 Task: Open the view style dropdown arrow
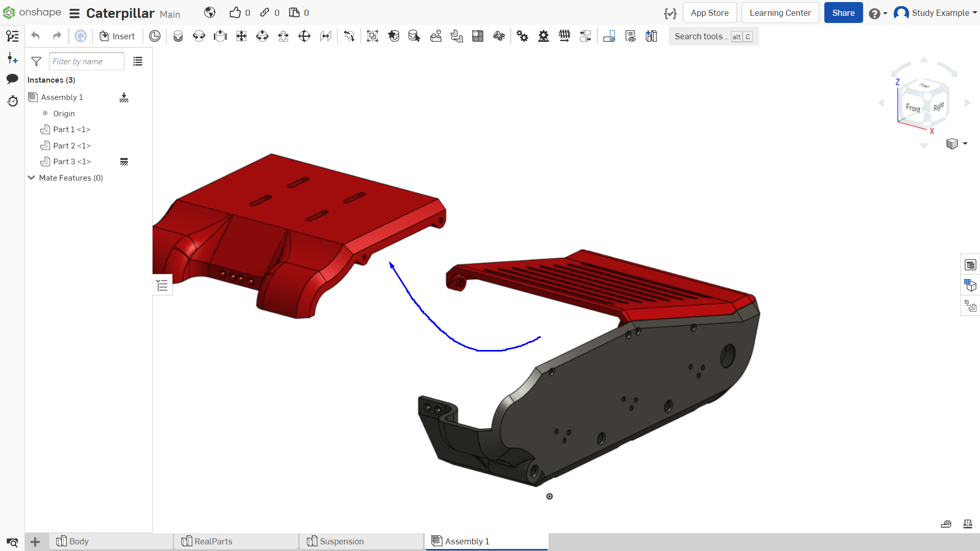[965, 144]
